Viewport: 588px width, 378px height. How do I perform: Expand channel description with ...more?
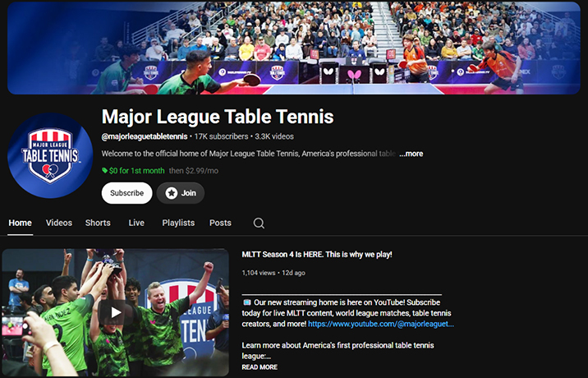[411, 154]
